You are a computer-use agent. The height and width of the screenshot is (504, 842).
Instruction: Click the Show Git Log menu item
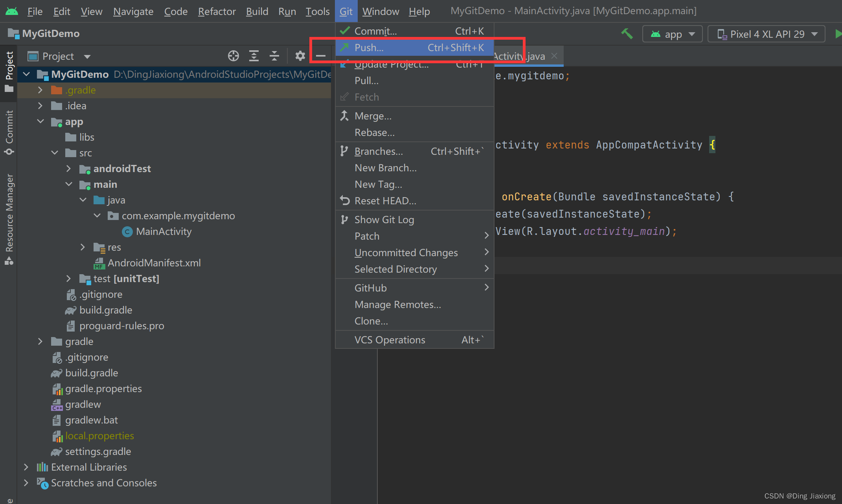[384, 219]
